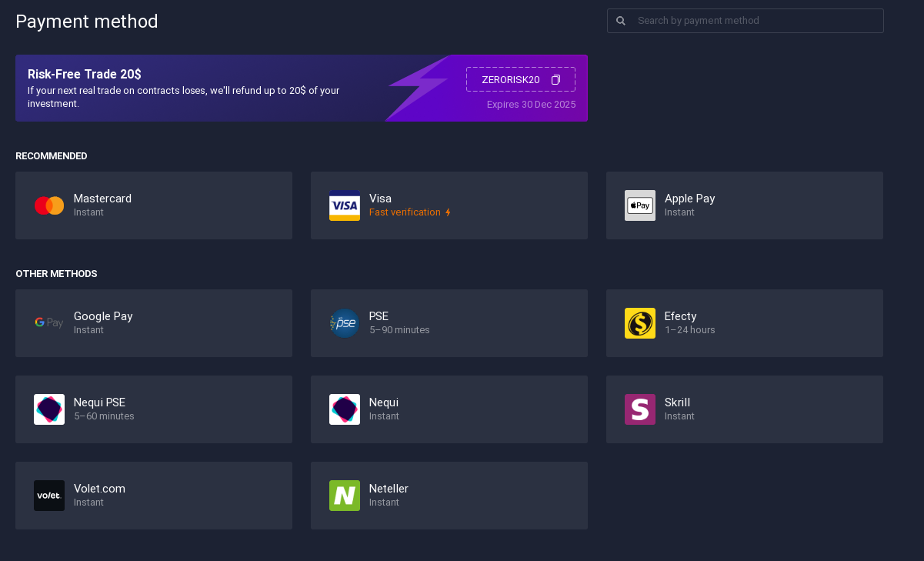Click the lightning icon beside Fast verification
The height and width of the screenshot is (561, 924).
[449, 212]
